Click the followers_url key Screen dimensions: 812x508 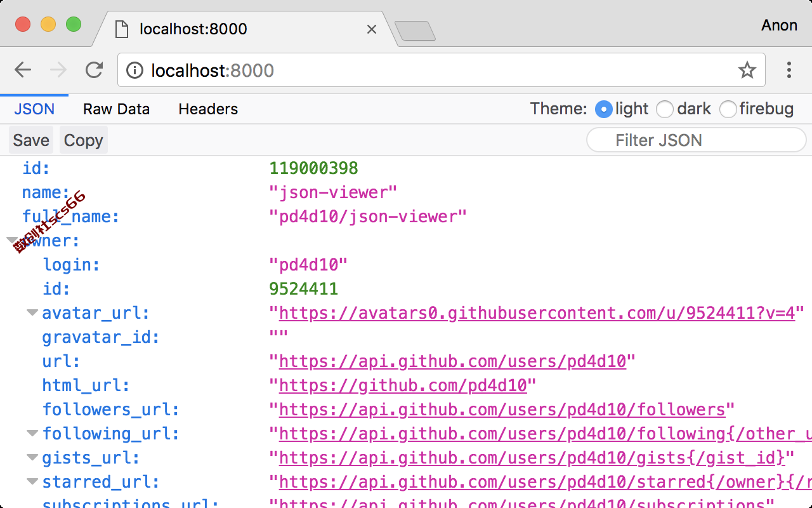click(111, 410)
